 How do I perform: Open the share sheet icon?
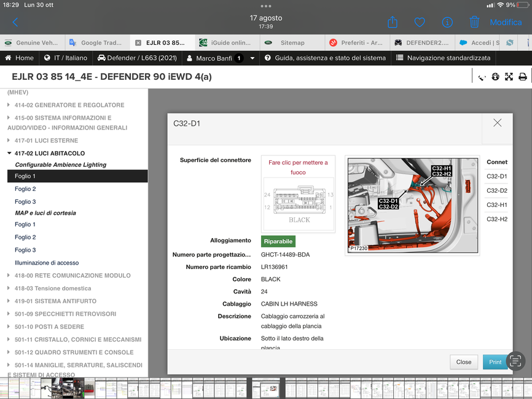pos(393,22)
